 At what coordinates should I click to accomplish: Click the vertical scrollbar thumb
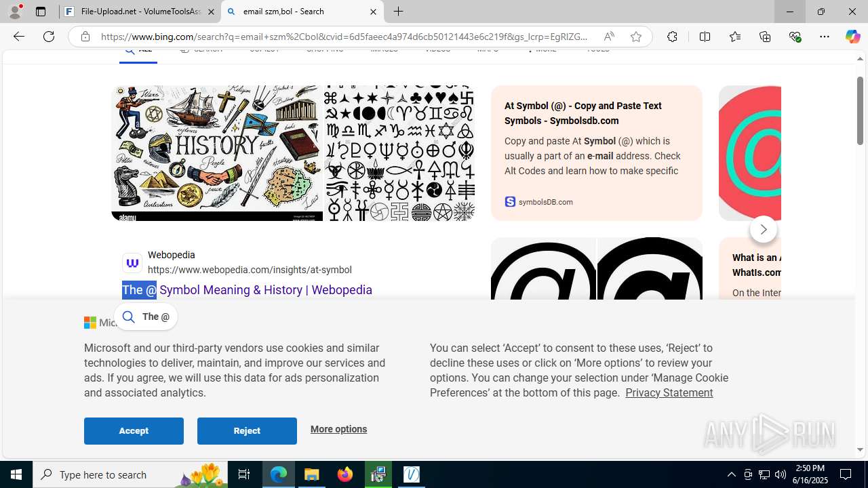coord(861,111)
